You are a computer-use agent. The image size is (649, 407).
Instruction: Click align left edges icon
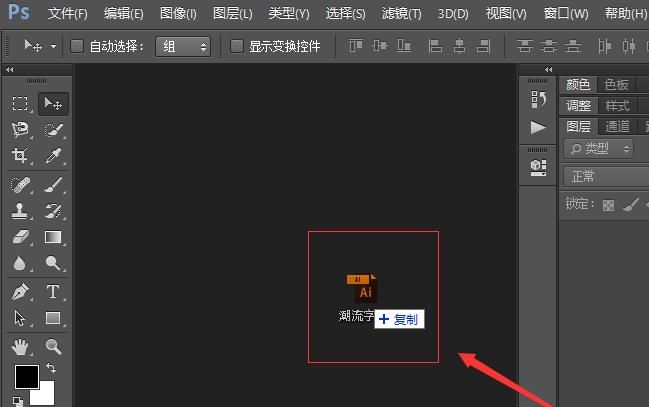coord(435,46)
